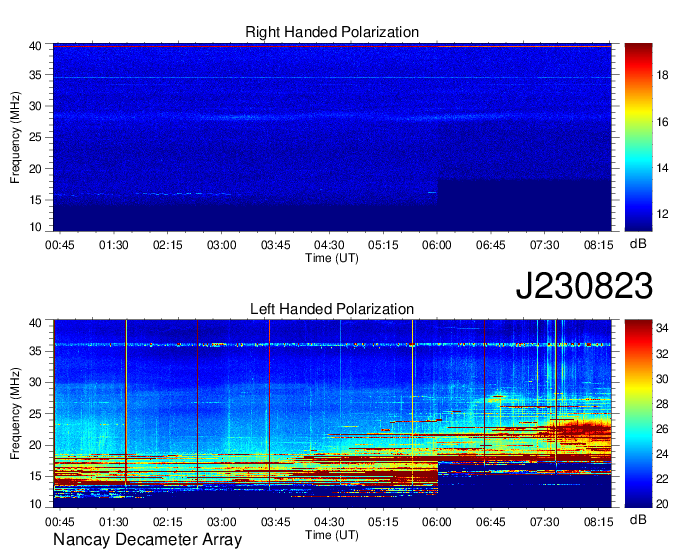
Task: Click the 04:30 tick on the left-handed plot
Action: pos(329,522)
